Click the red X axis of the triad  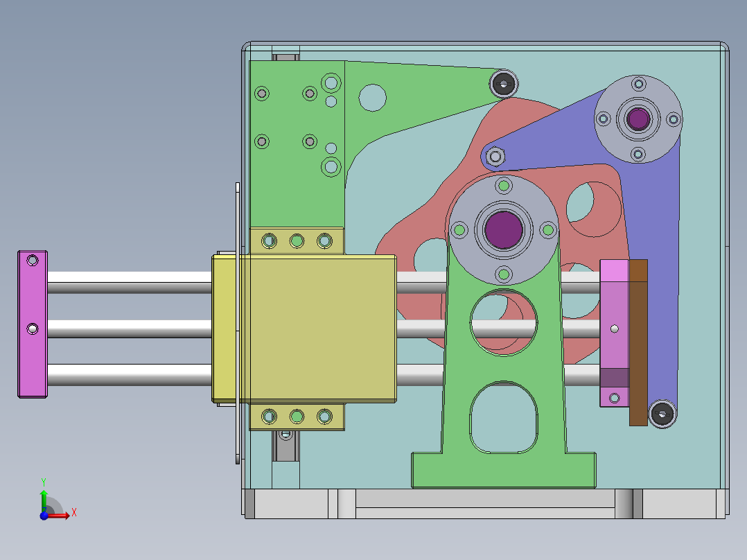point(58,515)
